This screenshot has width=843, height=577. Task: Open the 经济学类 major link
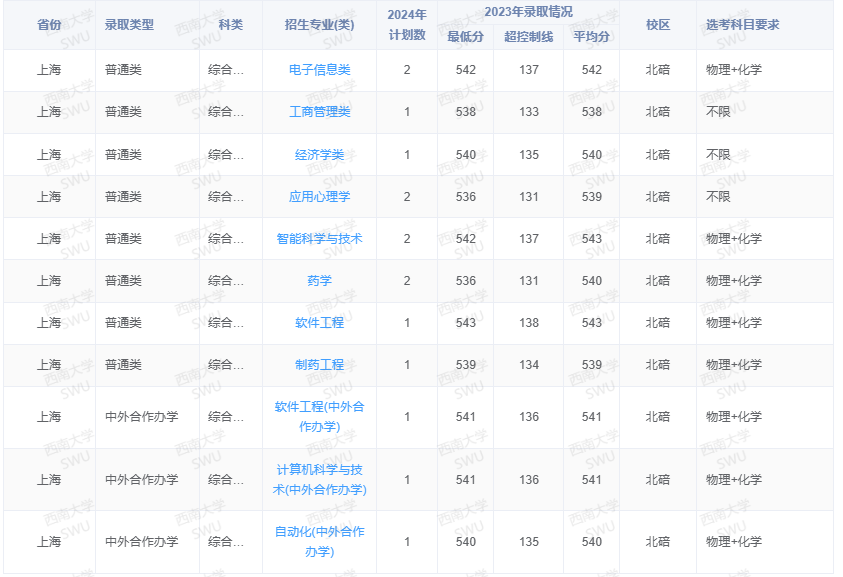click(319, 154)
